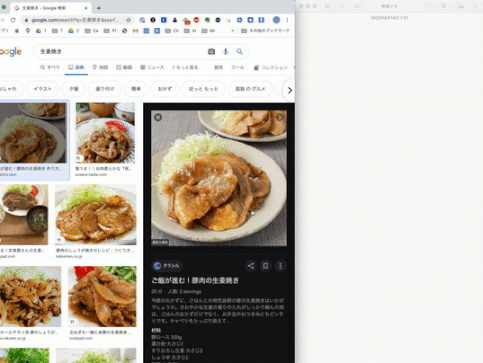Open the Google Drive T bookmark
Viewport: 483px width, 363px height.
pyautogui.click(x=41, y=31)
